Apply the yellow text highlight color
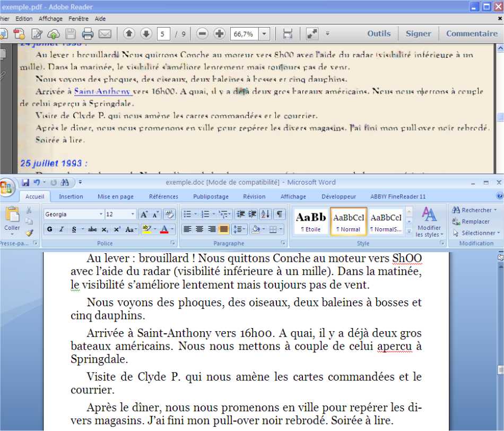Image resolution: width=504 pixels, height=431 pixels. [146, 229]
